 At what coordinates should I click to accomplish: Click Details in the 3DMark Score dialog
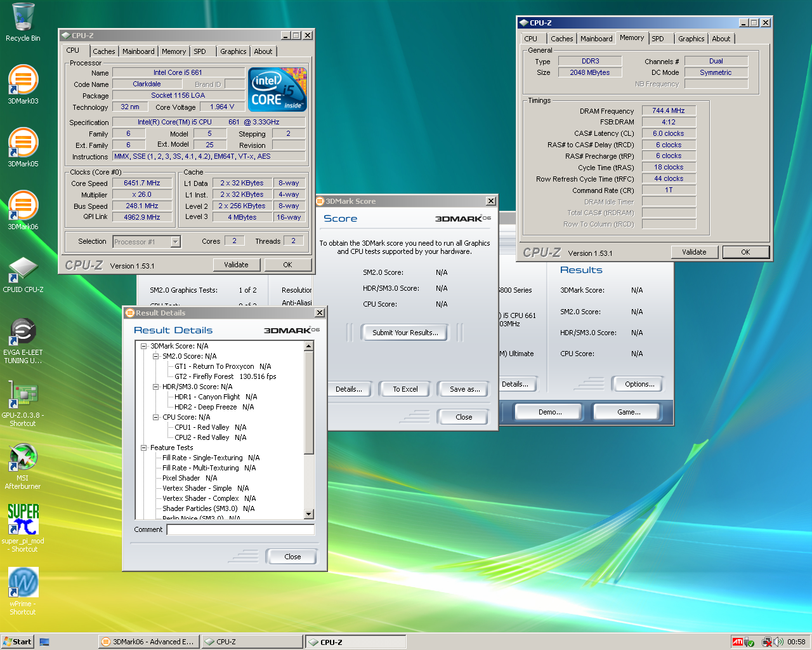[348, 389]
